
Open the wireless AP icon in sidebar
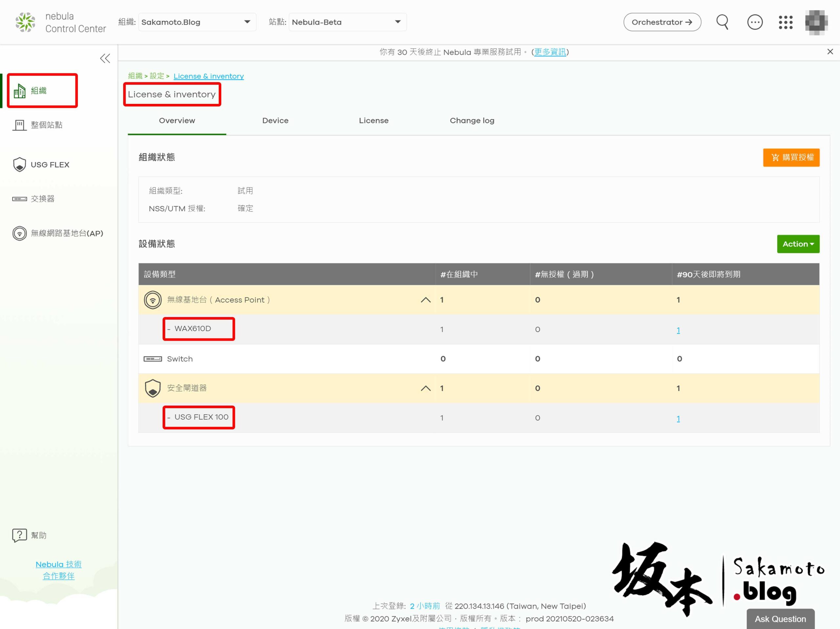19,233
